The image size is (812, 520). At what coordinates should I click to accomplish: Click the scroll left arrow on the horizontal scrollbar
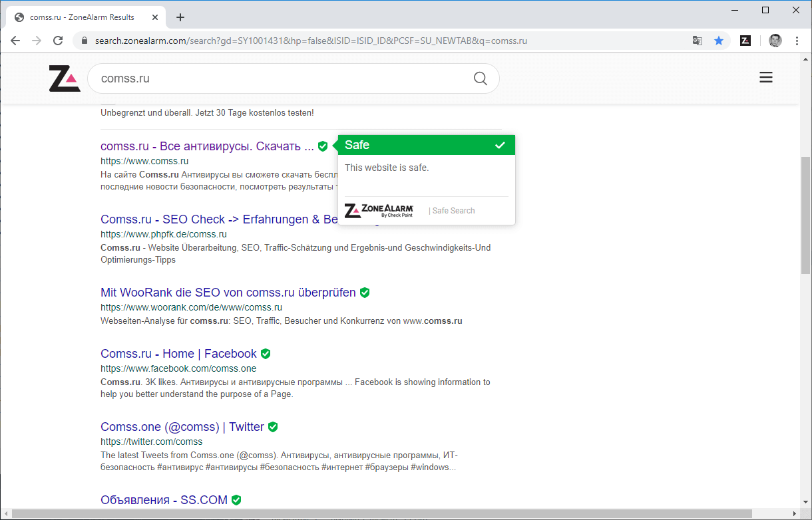[x=5, y=514]
